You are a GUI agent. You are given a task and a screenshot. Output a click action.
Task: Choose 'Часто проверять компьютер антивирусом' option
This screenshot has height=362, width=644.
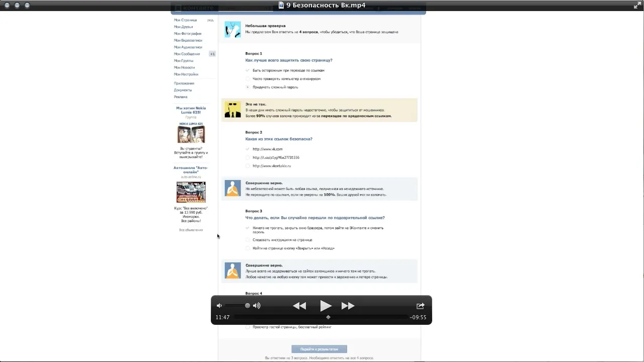click(x=248, y=79)
